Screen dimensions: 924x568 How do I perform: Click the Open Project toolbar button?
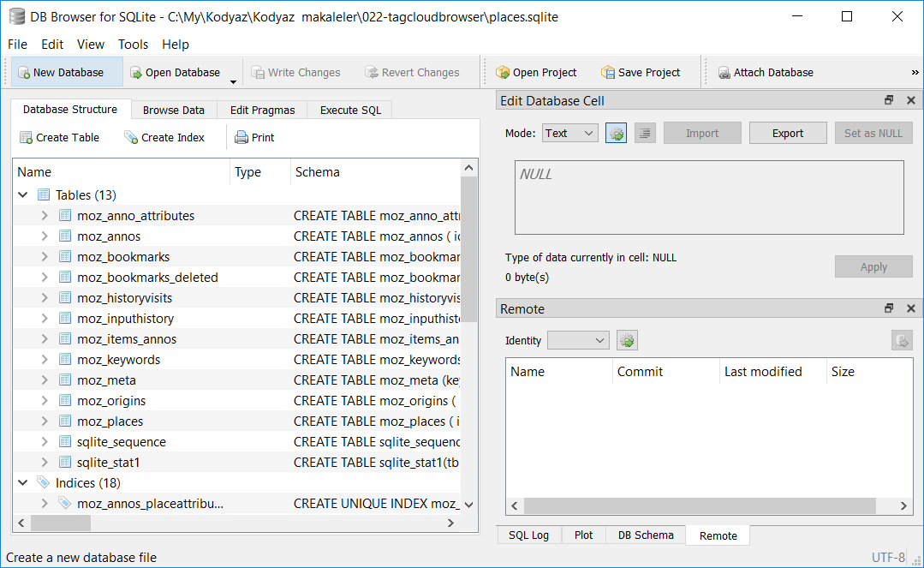(x=536, y=73)
